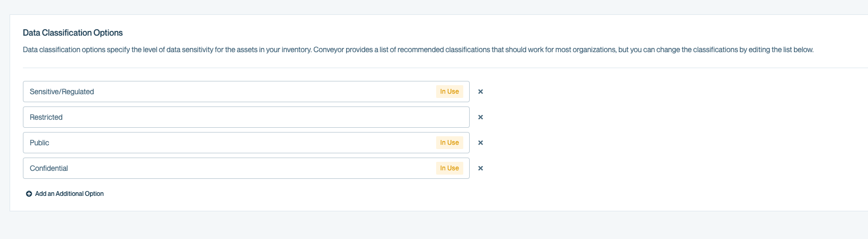Click the Data Classification Options heading
This screenshot has height=239, width=868.
[73, 32]
